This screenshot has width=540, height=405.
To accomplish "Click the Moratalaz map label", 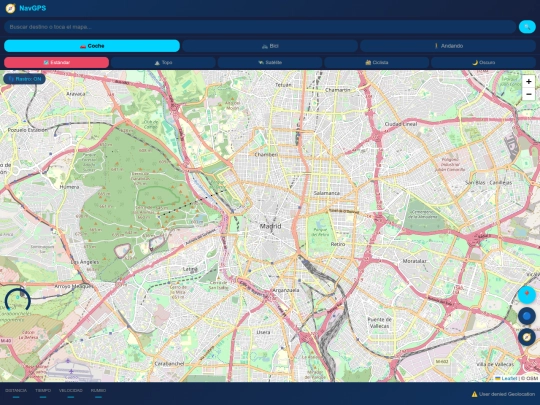I will [415, 261].
